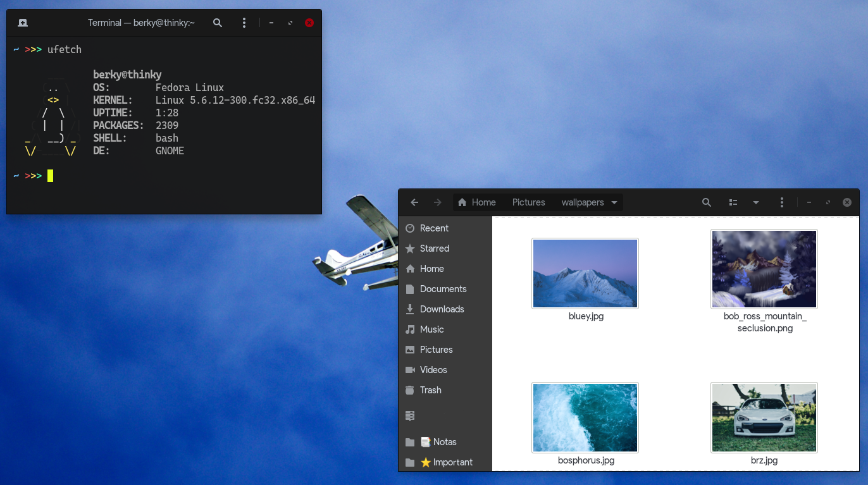
Task: Open Trash in the sidebar
Action: (x=445, y=390)
